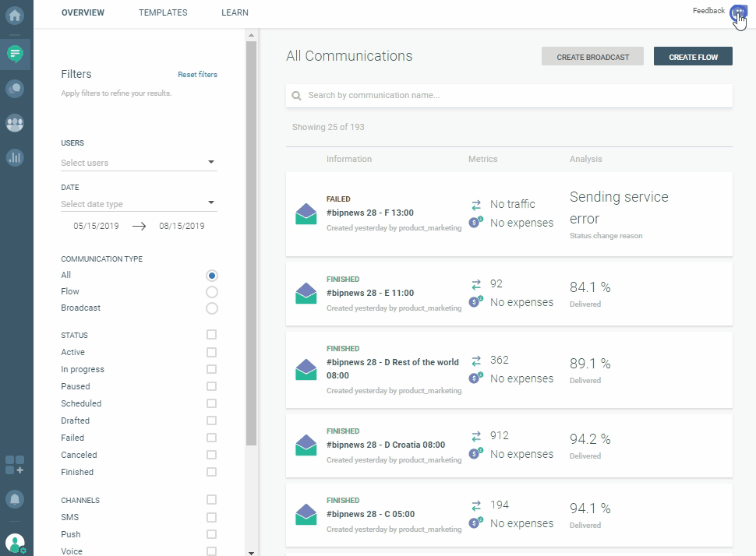Open the Analytics bar chart icon
Viewport: 756px width, 556px height.
pos(15,157)
